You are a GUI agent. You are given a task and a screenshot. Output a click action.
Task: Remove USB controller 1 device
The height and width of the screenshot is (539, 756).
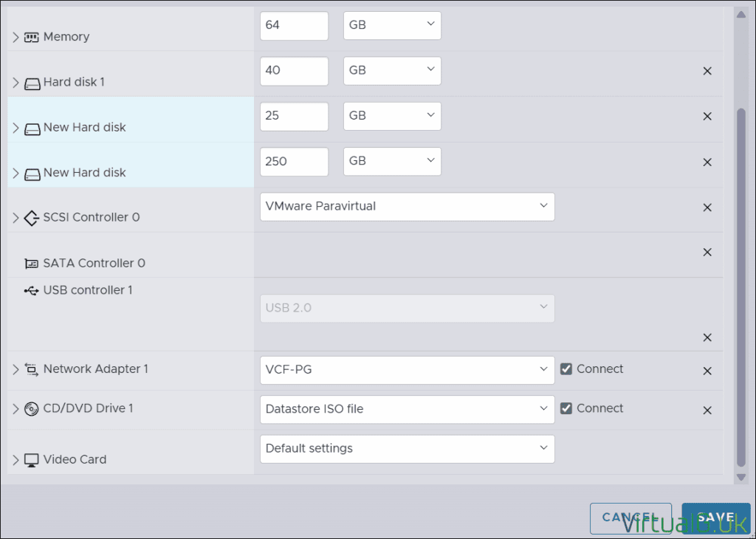707,337
